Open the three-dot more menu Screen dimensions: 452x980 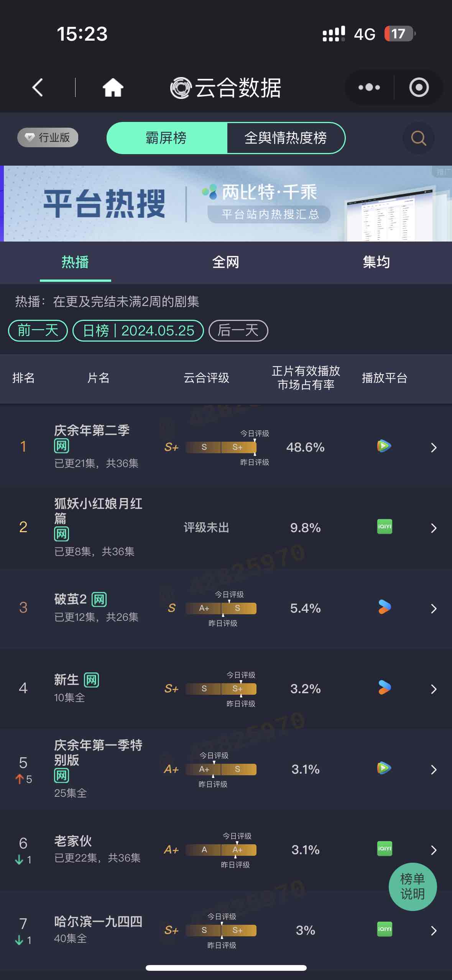click(369, 87)
